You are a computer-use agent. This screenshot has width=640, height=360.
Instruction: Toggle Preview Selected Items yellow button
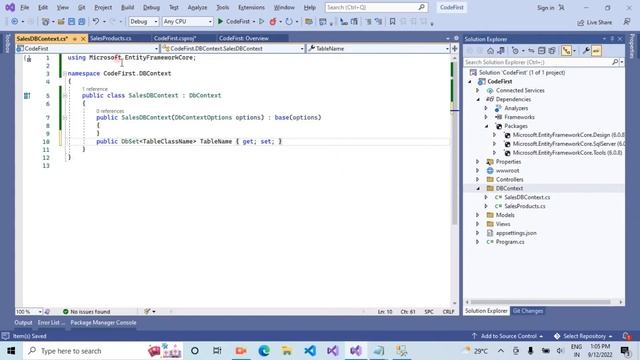(596, 51)
